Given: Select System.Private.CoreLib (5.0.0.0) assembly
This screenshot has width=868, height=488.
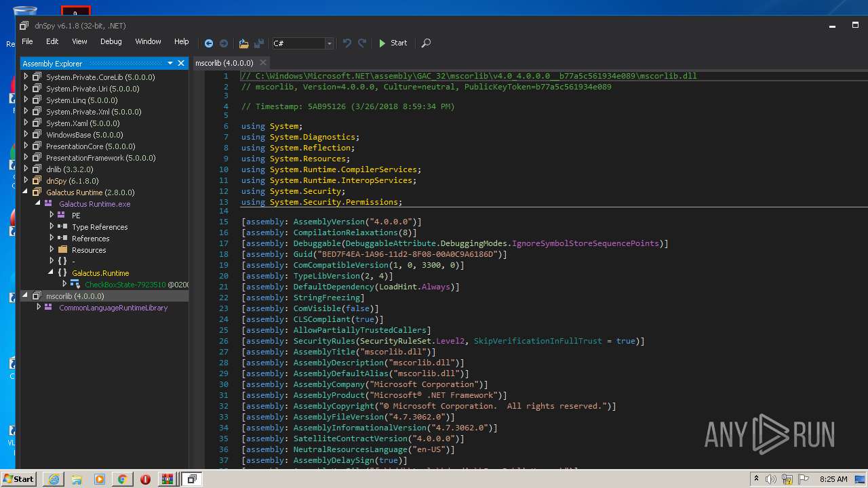Looking at the screenshot, I should click(x=100, y=77).
